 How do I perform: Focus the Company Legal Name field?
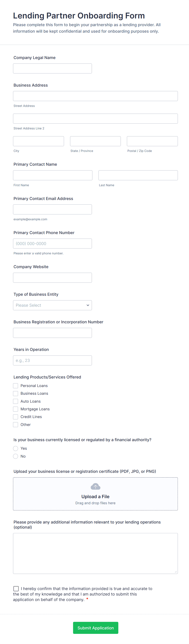click(x=52, y=69)
